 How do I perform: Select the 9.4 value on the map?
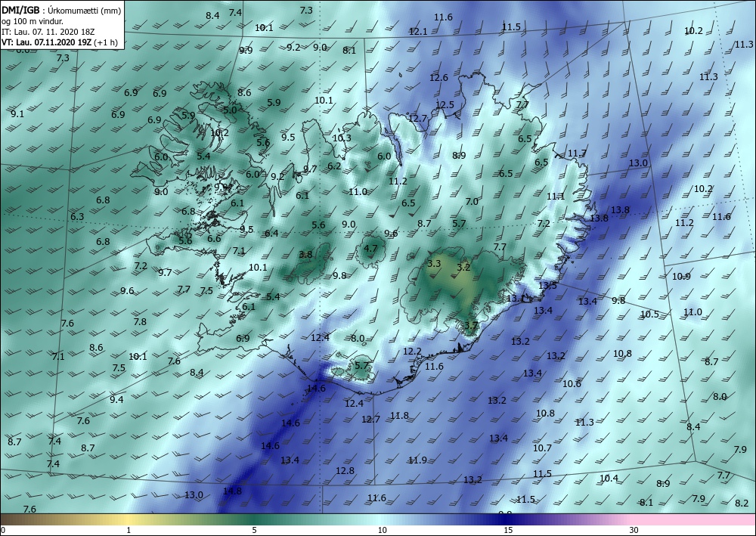coord(116,399)
